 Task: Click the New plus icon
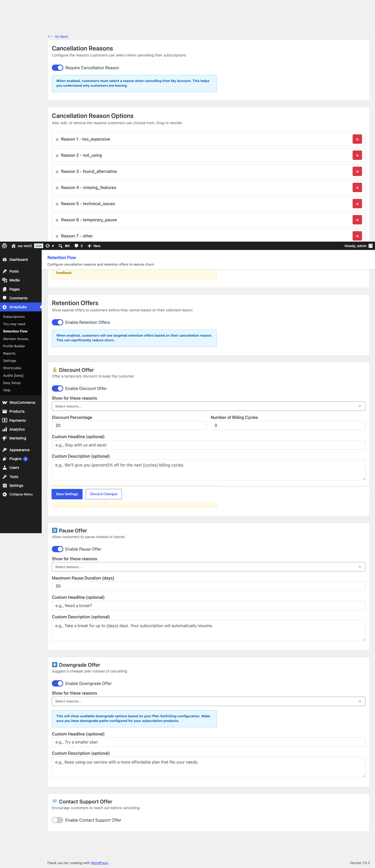(x=89, y=246)
